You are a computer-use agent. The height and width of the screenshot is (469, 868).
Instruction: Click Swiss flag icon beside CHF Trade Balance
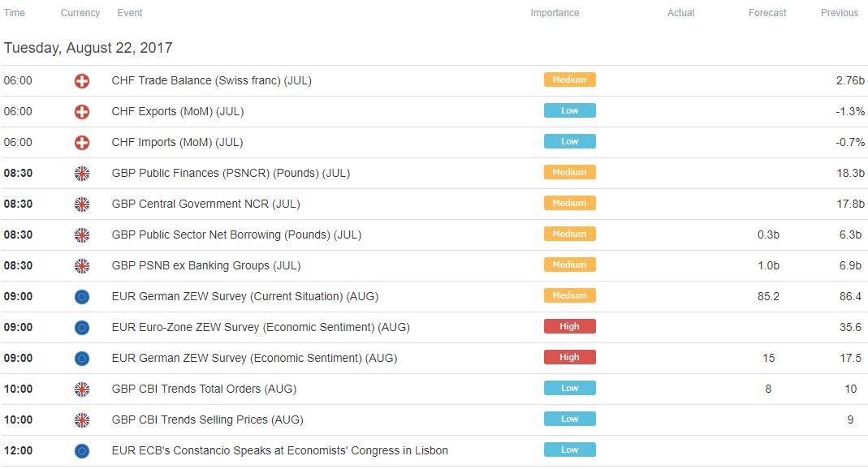82,81
